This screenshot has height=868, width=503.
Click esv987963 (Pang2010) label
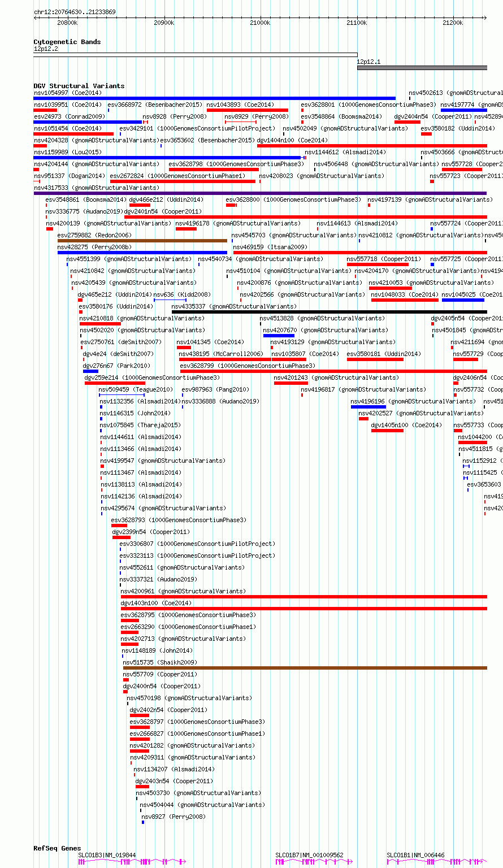pyautogui.click(x=215, y=389)
